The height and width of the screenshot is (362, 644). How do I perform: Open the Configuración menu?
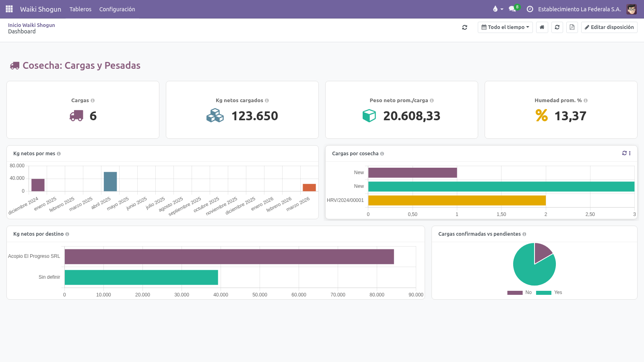click(x=117, y=9)
